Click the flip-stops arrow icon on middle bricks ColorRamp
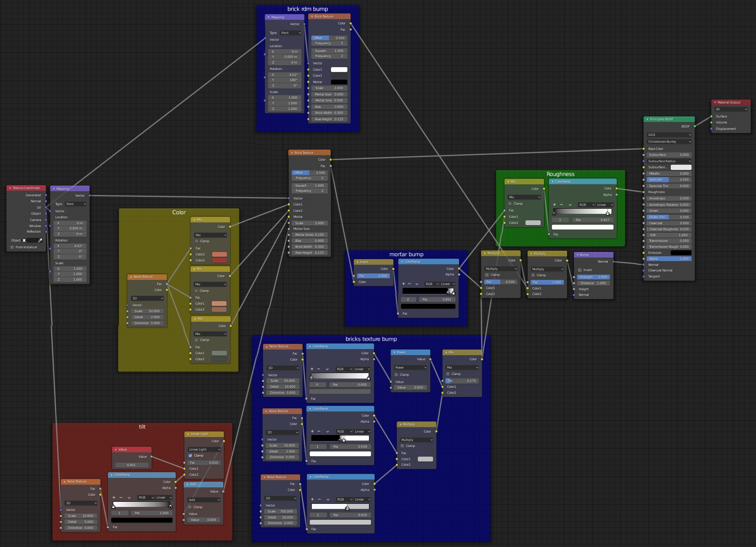This screenshot has height=547, width=756. tap(327, 431)
